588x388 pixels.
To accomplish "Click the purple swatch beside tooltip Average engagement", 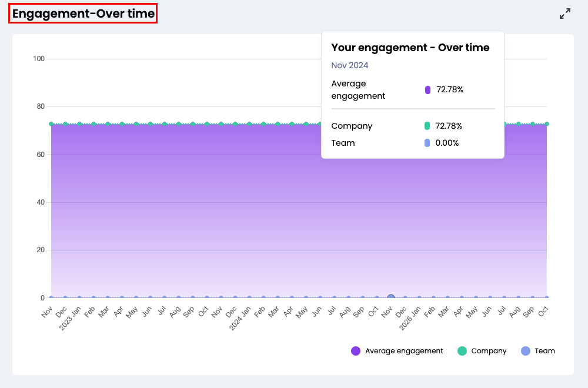I will point(428,90).
